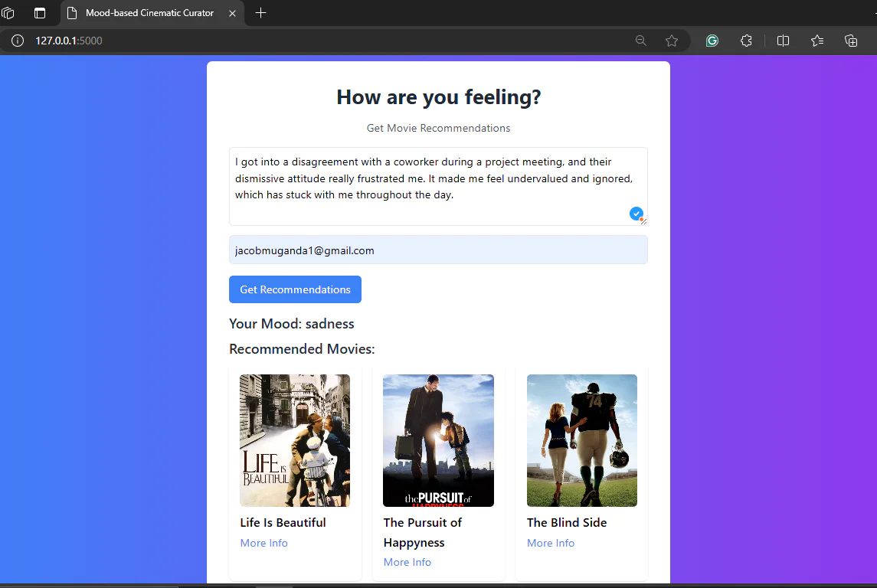This screenshot has width=877, height=588.
Task: Open More Info for The Pursuit of Happyness
Action: click(x=407, y=562)
